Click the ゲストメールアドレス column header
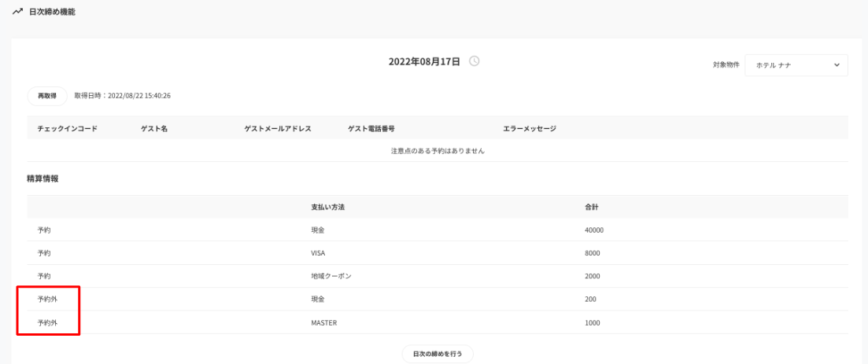The image size is (868, 364). coord(278,128)
